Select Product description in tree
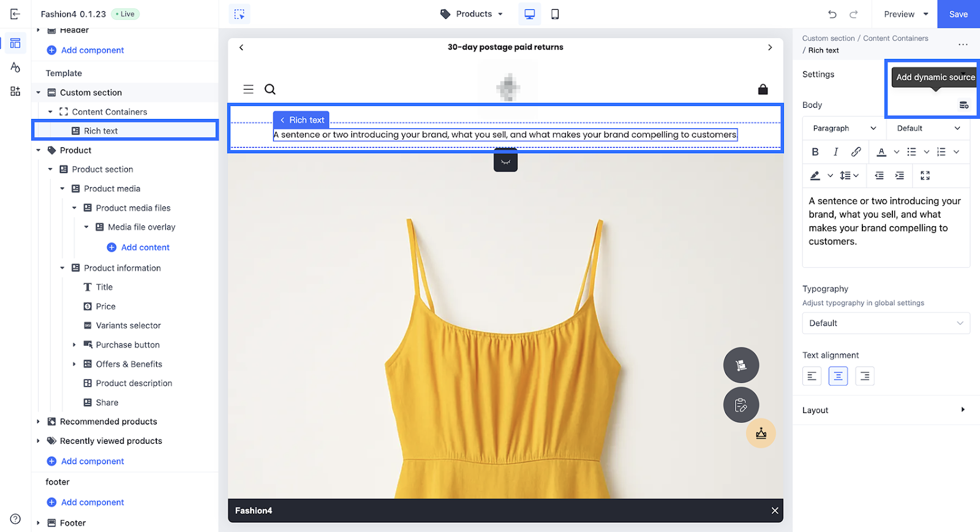Image resolution: width=980 pixels, height=532 pixels. (134, 383)
